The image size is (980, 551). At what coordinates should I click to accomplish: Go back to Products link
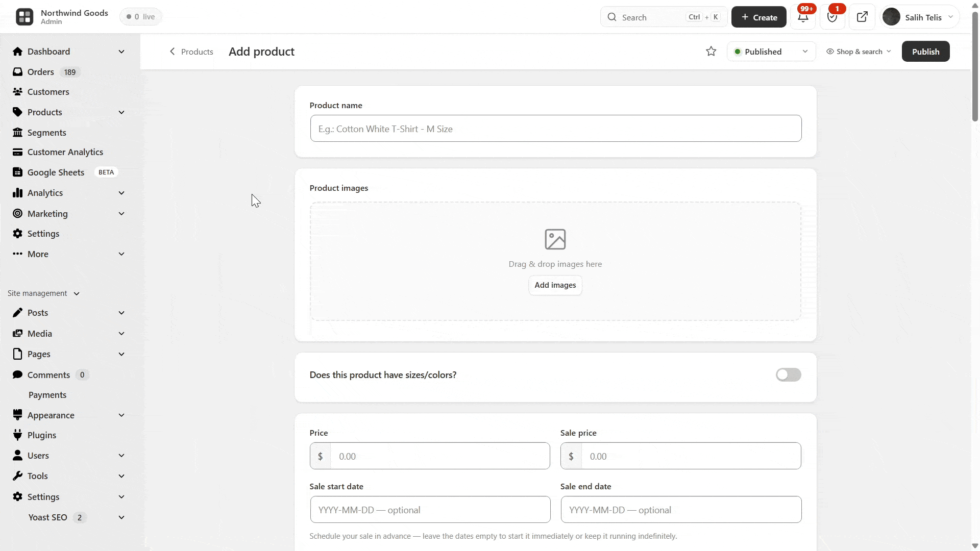pyautogui.click(x=191, y=52)
